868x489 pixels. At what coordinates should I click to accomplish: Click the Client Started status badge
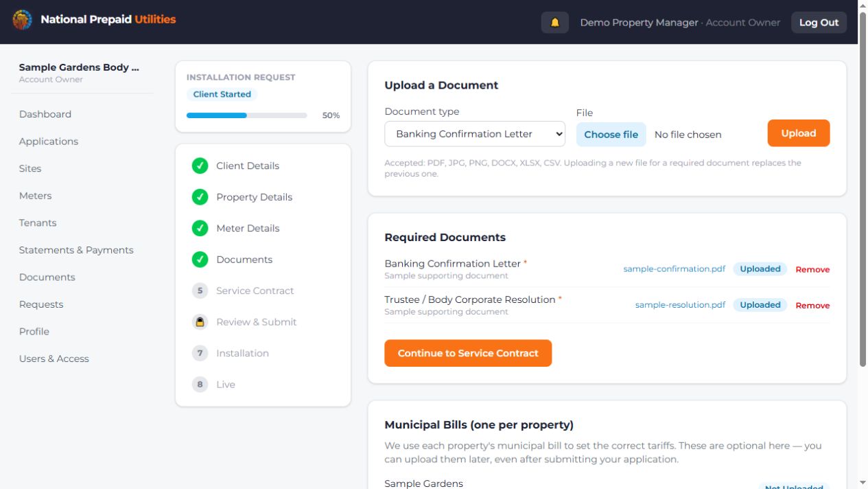tap(222, 94)
